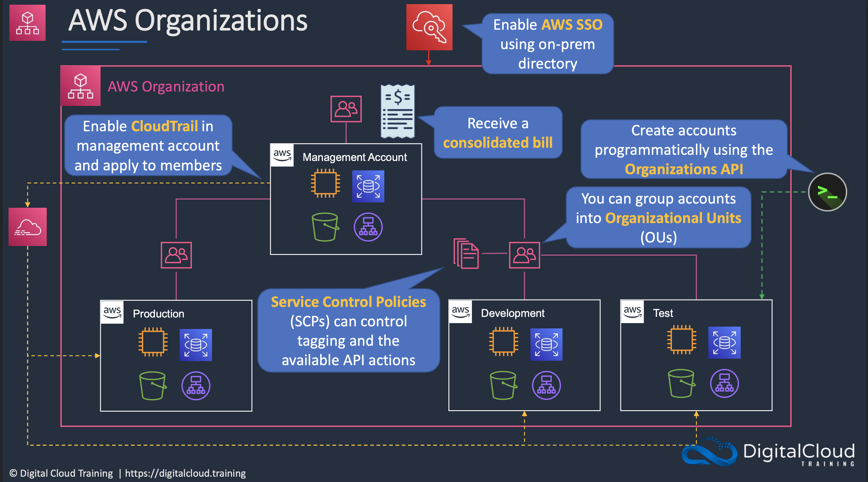Click the AWS SSO key cloud icon
The width and height of the screenshot is (868, 482).
[x=429, y=27]
